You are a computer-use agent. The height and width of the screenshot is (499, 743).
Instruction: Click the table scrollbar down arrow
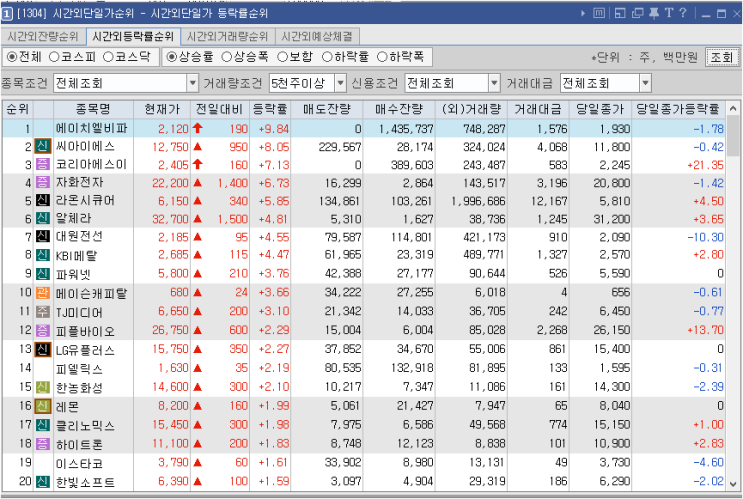(733, 483)
